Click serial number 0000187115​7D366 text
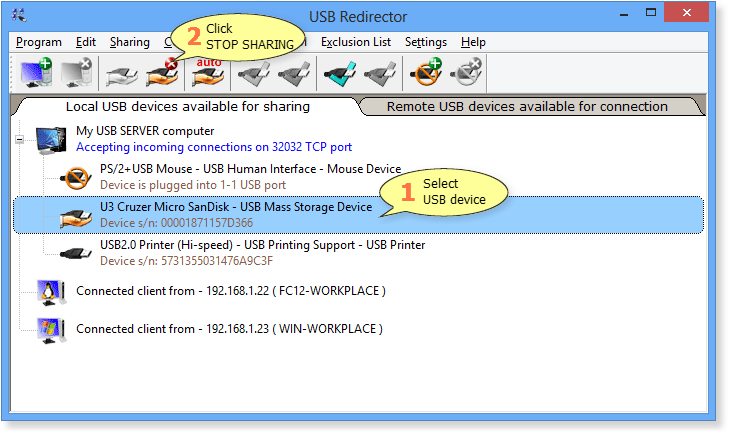 click(x=207, y=223)
